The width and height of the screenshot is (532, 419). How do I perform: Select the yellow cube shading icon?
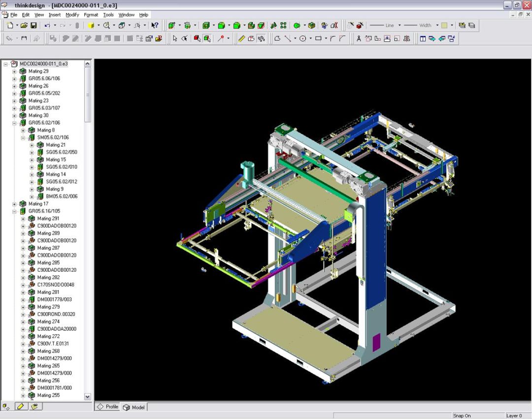[x=91, y=26]
